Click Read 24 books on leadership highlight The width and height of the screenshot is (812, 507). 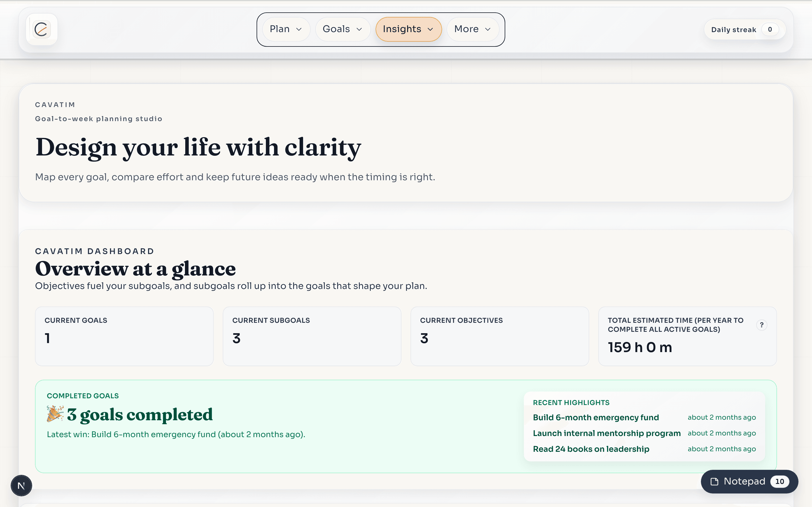(x=591, y=449)
